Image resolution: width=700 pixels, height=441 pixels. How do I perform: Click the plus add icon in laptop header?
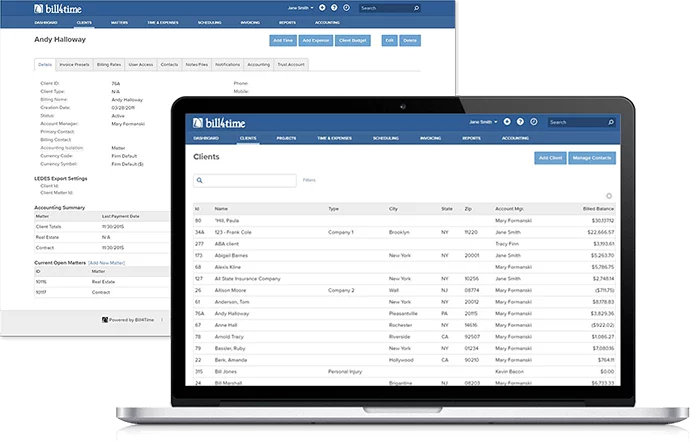coord(507,121)
